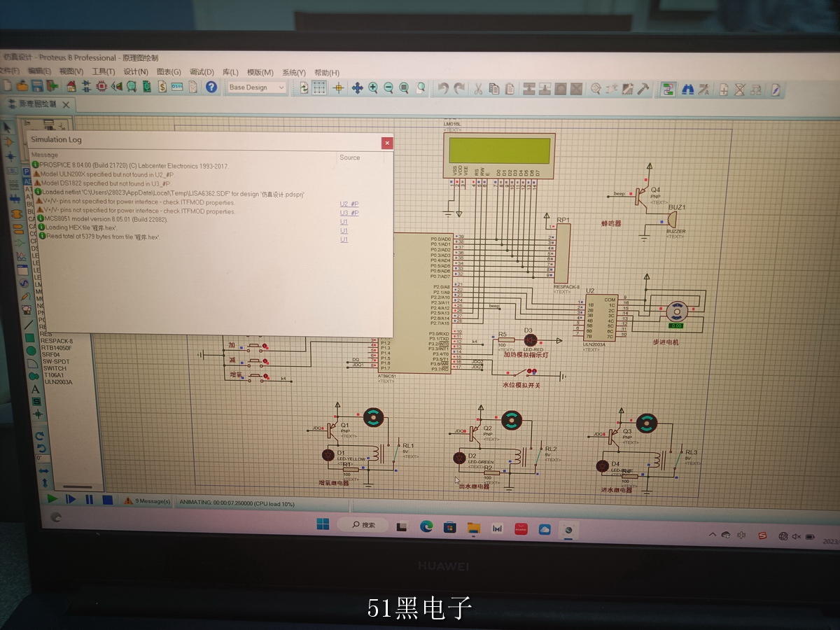Click the Undo arrow icon
Screen dimensions: 840x630
[443, 88]
